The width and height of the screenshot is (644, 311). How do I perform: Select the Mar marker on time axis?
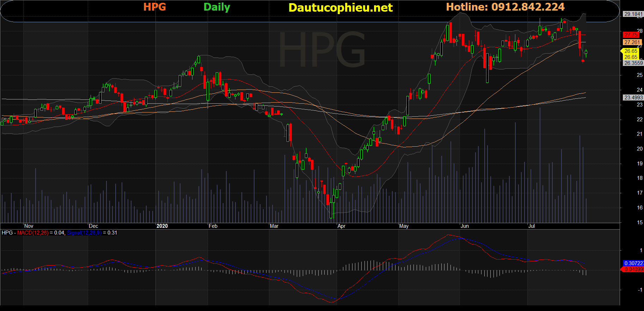coord(274,226)
